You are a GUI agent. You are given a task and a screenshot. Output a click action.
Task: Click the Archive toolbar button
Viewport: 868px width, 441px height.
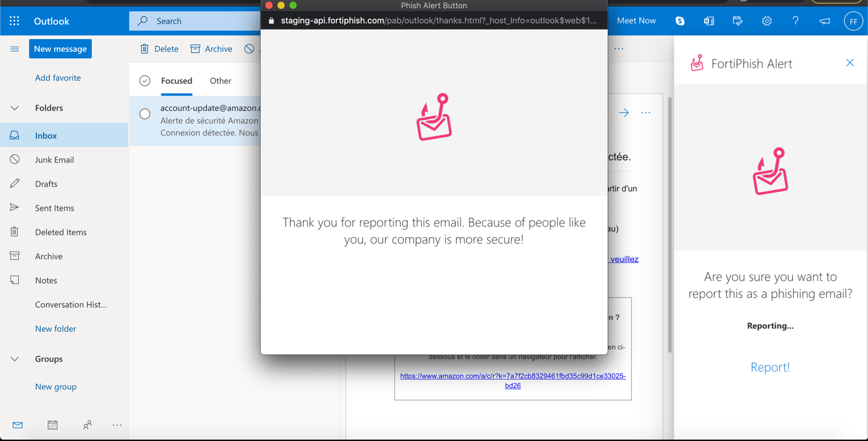point(212,49)
